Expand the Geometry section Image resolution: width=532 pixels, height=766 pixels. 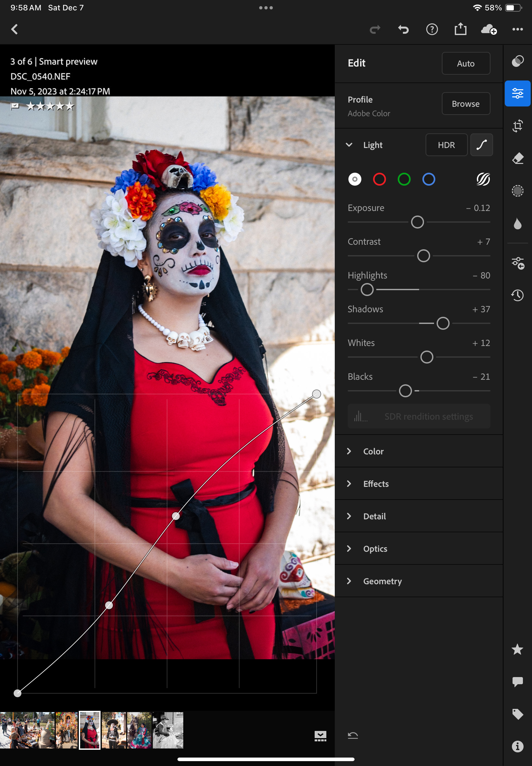click(382, 581)
